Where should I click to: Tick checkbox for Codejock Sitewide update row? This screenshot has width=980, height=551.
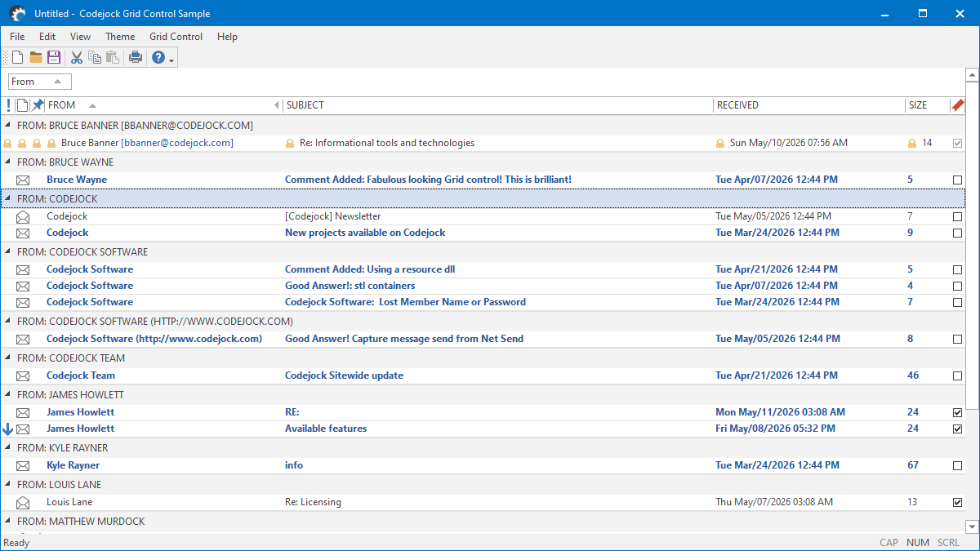958,375
